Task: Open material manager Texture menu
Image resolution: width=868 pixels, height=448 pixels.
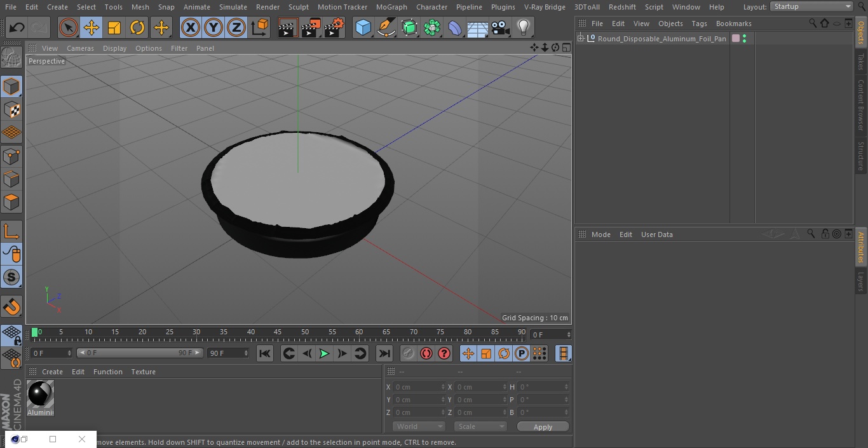Action: pyautogui.click(x=144, y=372)
